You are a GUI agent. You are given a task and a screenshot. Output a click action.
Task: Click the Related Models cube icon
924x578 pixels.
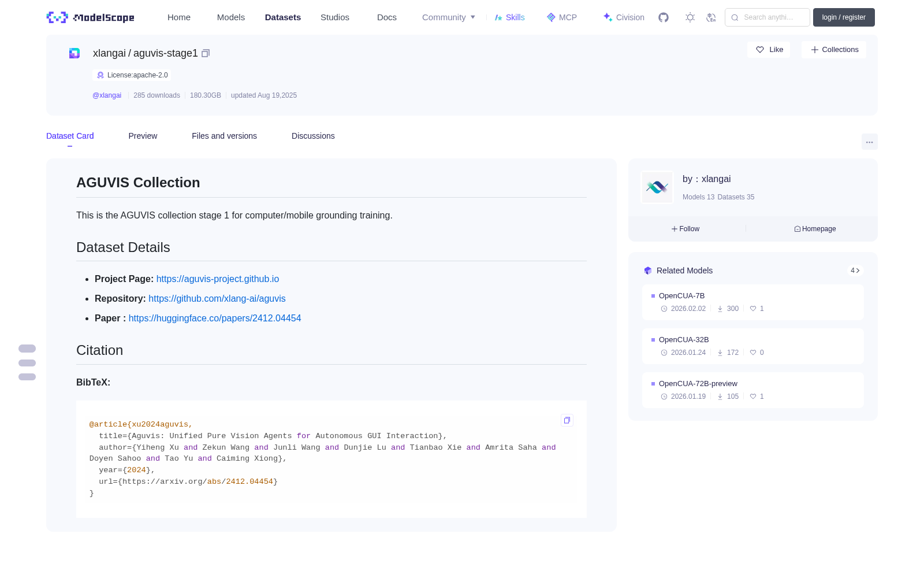click(648, 271)
